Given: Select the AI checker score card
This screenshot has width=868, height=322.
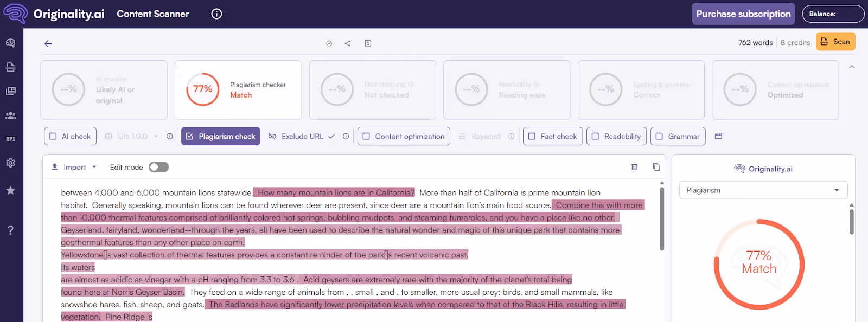Looking at the screenshot, I should (x=104, y=90).
